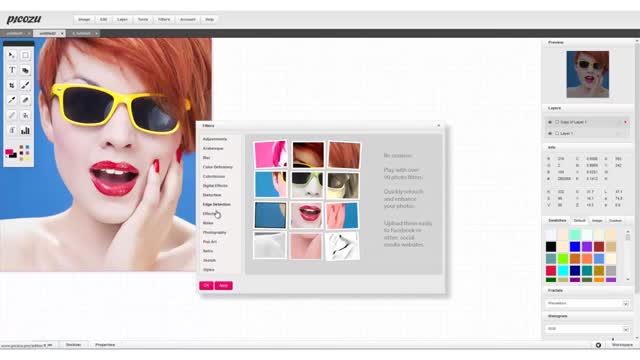Select the Clone stamp tool

click(x=25, y=116)
